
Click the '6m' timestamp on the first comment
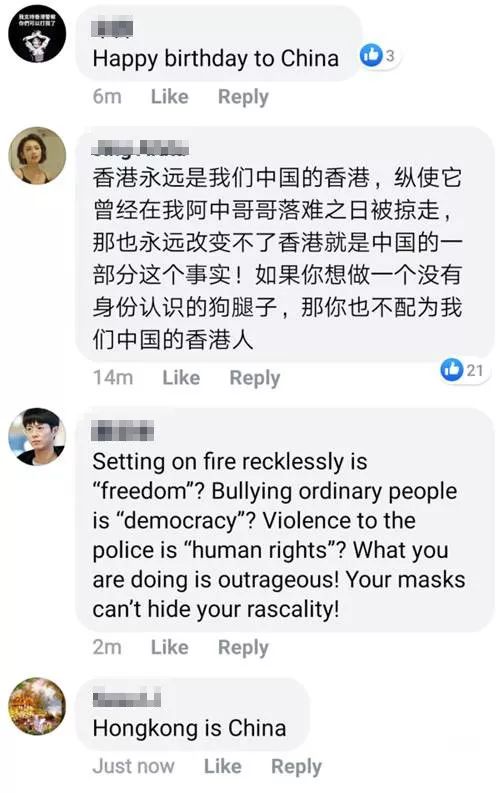pos(107,96)
